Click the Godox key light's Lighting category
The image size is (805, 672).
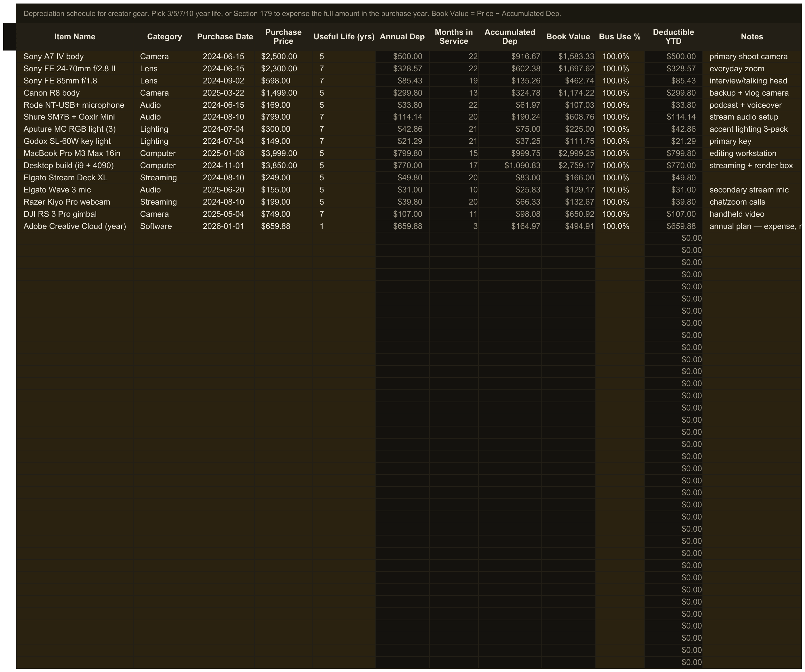tap(164, 141)
